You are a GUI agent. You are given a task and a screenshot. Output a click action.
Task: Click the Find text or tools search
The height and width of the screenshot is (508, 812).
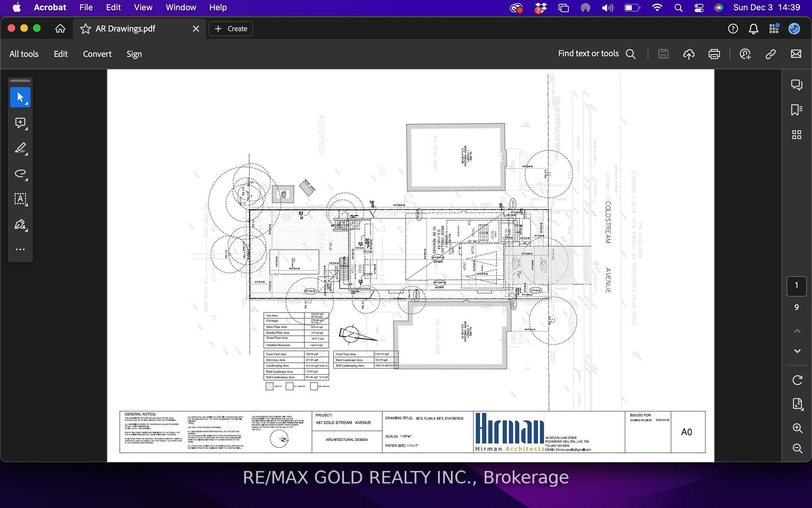coord(597,54)
